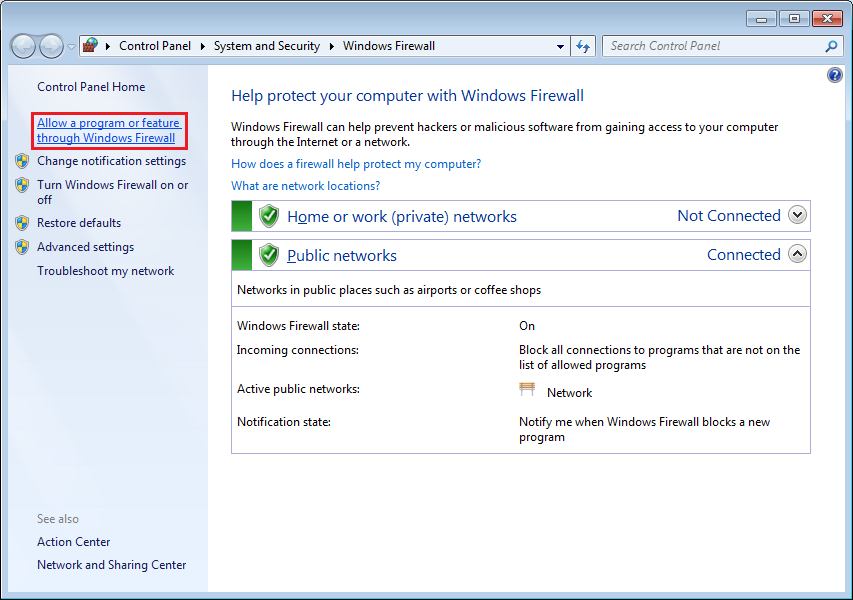Click the shield icon beside Restore defaults
The image size is (853, 600).
[x=22, y=222]
